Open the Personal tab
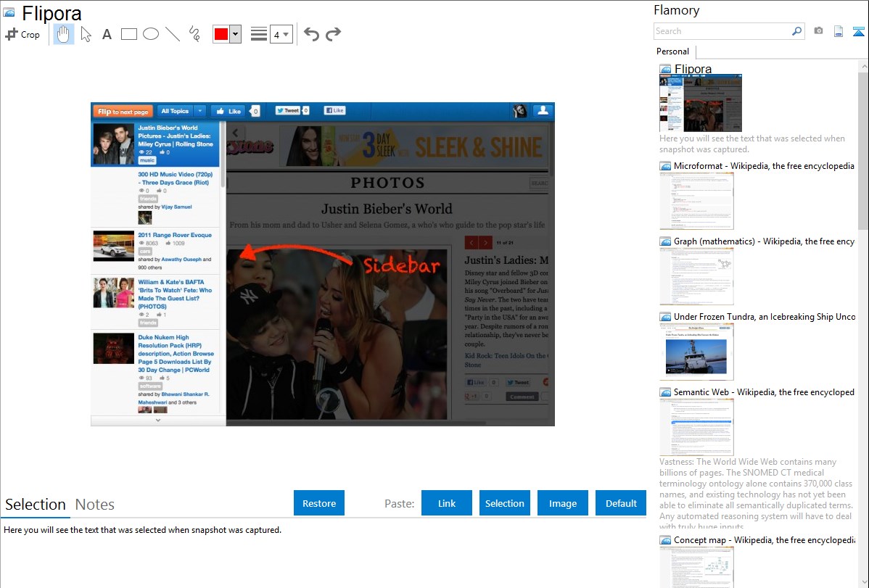869x588 pixels. point(673,51)
